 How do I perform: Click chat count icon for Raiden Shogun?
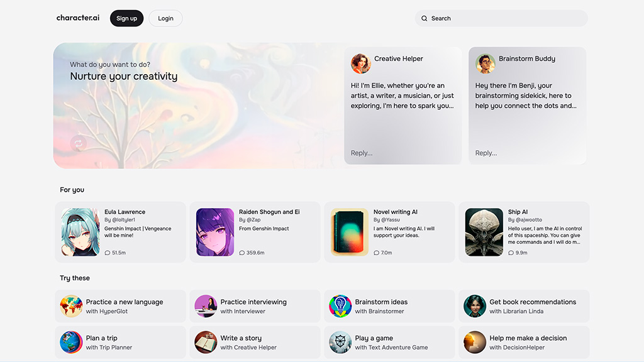point(242,253)
